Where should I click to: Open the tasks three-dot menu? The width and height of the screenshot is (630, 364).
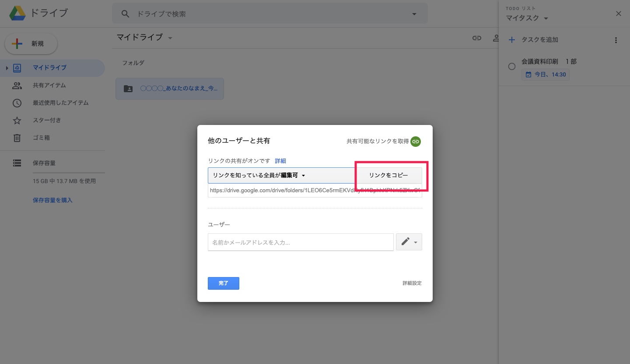tap(616, 40)
